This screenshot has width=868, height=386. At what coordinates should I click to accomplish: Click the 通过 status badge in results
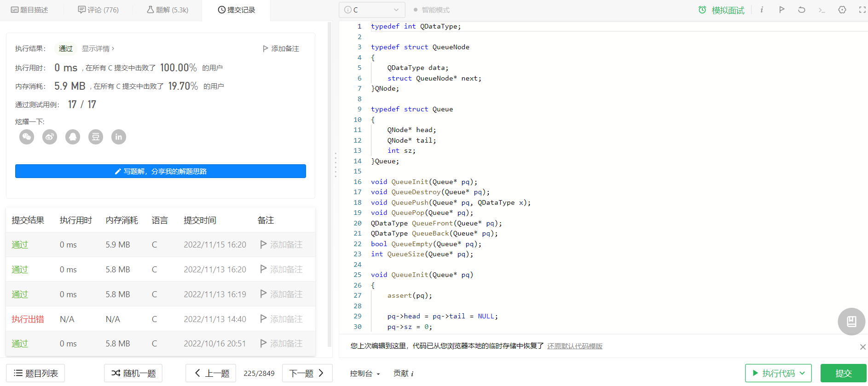[x=65, y=48]
